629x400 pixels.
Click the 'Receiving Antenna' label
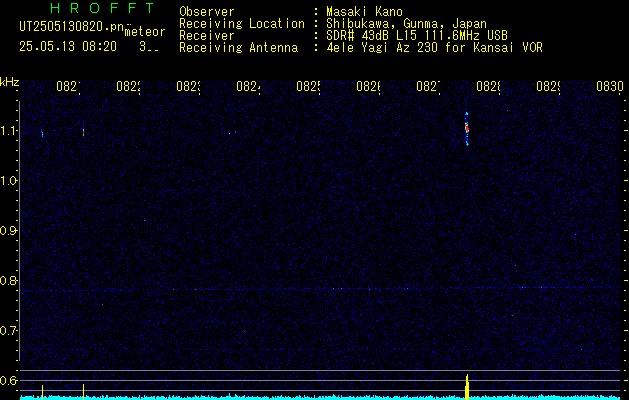click(238, 48)
